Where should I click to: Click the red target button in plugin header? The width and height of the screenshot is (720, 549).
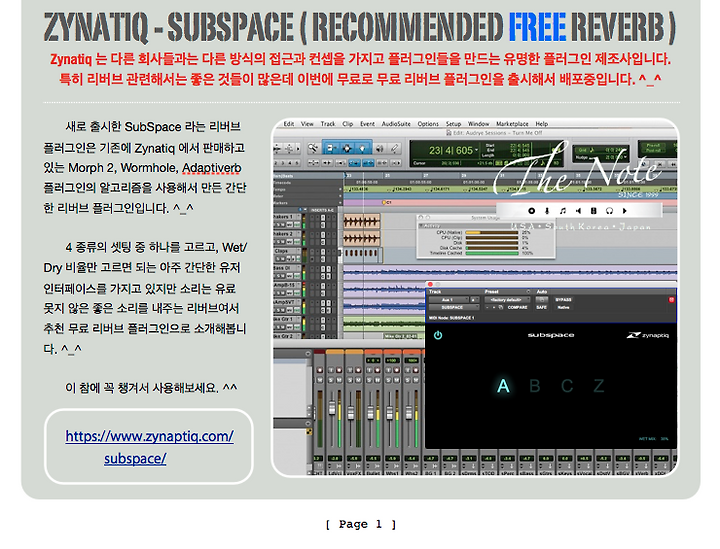671,300
